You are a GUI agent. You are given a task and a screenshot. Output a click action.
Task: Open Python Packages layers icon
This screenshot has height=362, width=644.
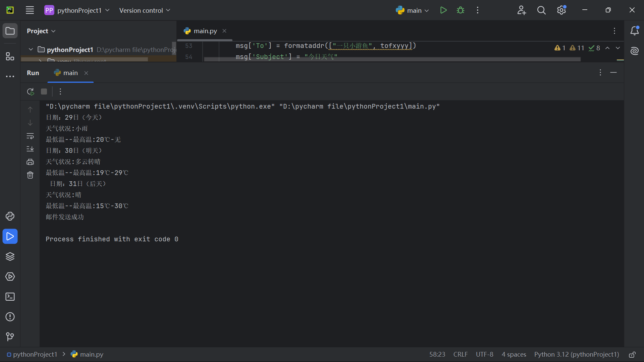[x=10, y=256]
